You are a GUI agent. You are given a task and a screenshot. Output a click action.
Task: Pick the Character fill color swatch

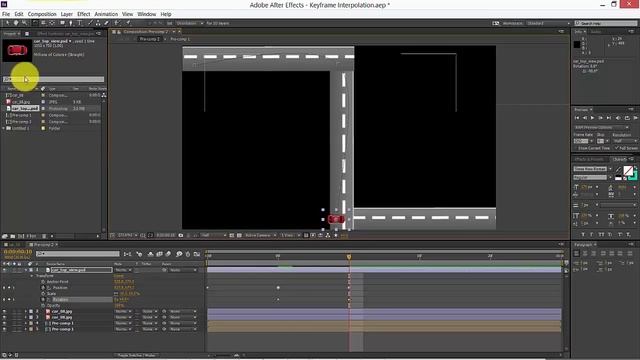point(628,171)
